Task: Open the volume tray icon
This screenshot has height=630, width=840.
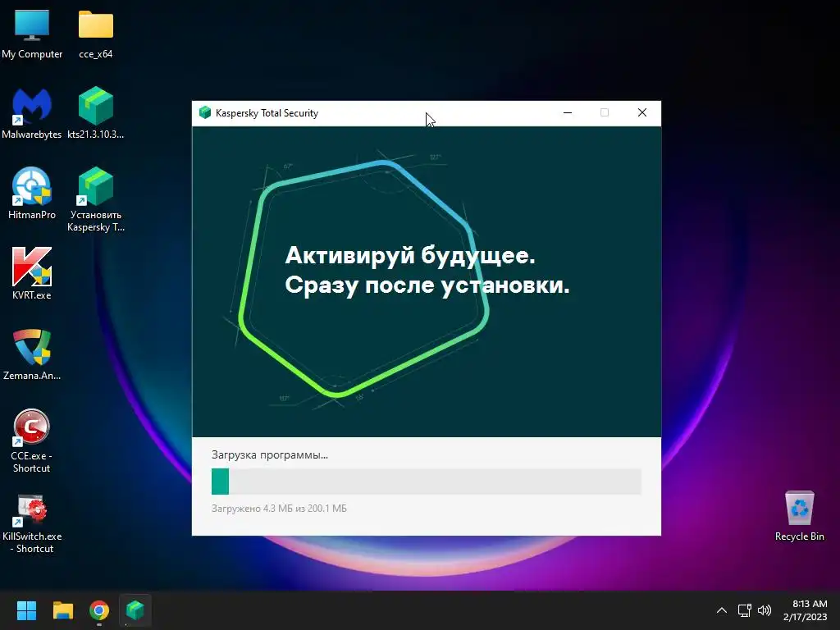Action: [765, 610]
